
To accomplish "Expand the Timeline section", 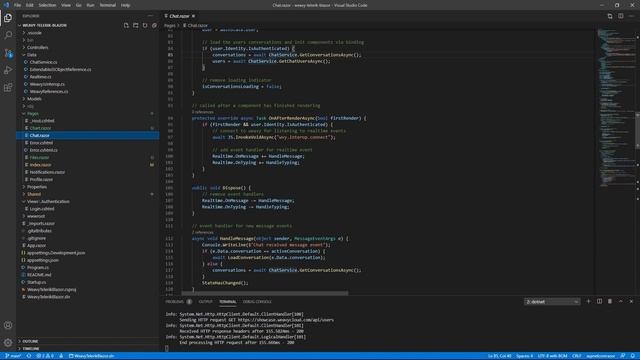I will [31, 349].
